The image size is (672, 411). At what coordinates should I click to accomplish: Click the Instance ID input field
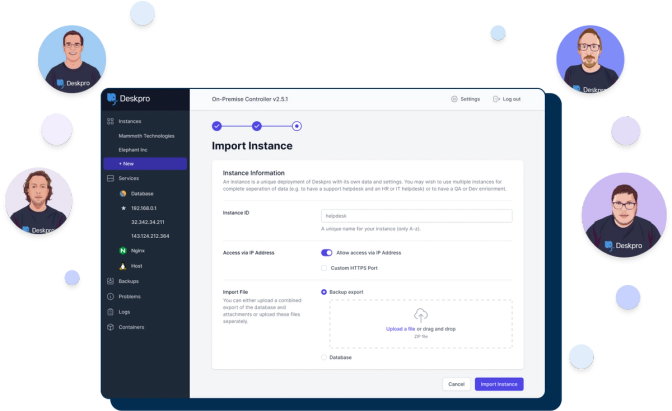[416, 215]
